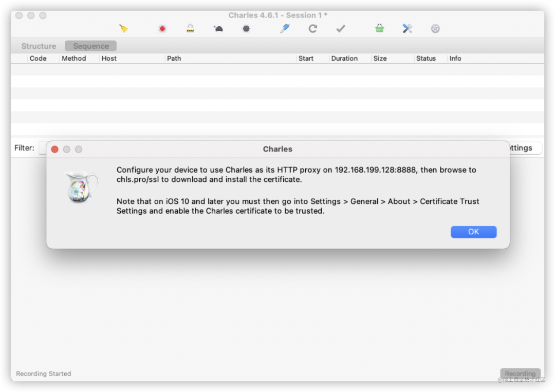Click the Charles 4.6.1 - Session 1 title
Viewport: 555px width, 392px height.
point(277,15)
